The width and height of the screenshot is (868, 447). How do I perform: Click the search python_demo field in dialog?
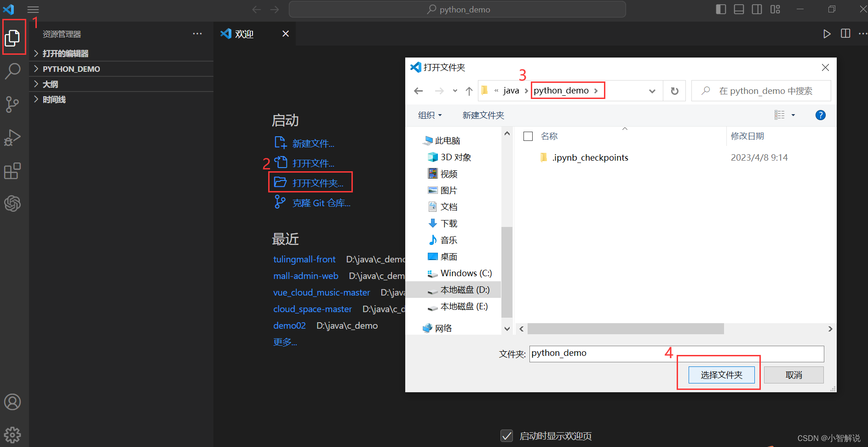(761, 91)
